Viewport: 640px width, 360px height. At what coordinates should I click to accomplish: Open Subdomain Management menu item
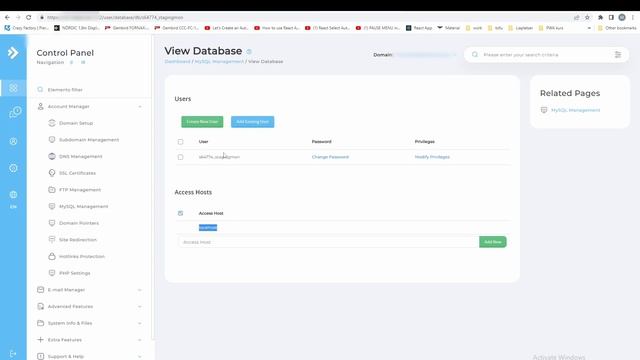click(x=89, y=140)
